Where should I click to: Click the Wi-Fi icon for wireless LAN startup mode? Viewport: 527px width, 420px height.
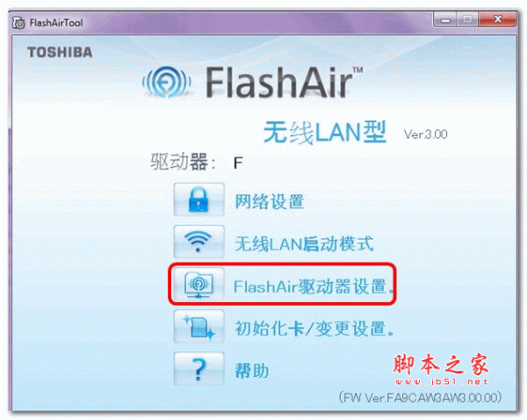199,242
